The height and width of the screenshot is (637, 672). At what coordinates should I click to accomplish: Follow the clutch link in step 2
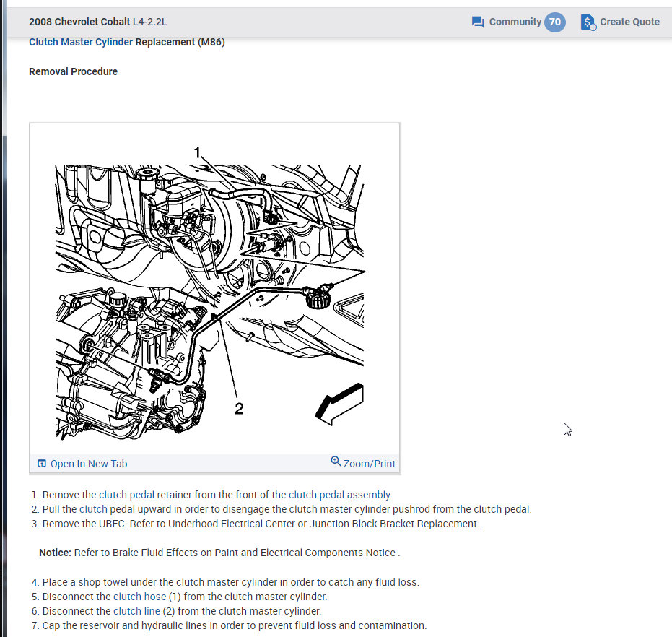pos(93,509)
